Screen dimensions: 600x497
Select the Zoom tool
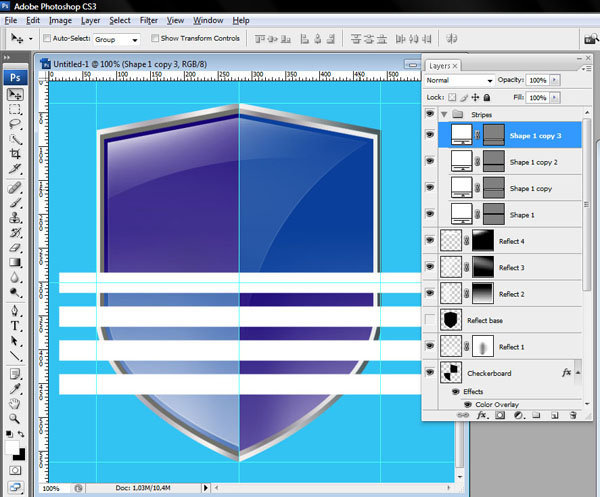pyautogui.click(x=15, y=419)
